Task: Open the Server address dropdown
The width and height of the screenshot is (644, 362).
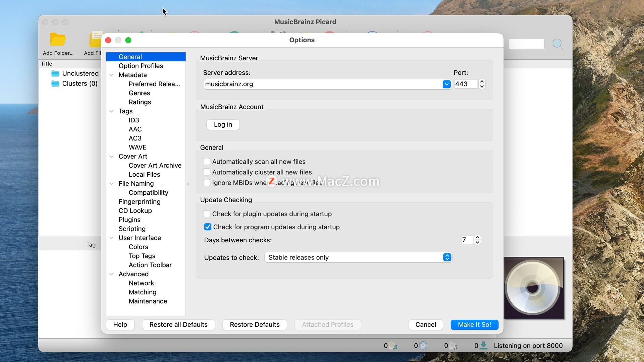Action: (446, 84)
